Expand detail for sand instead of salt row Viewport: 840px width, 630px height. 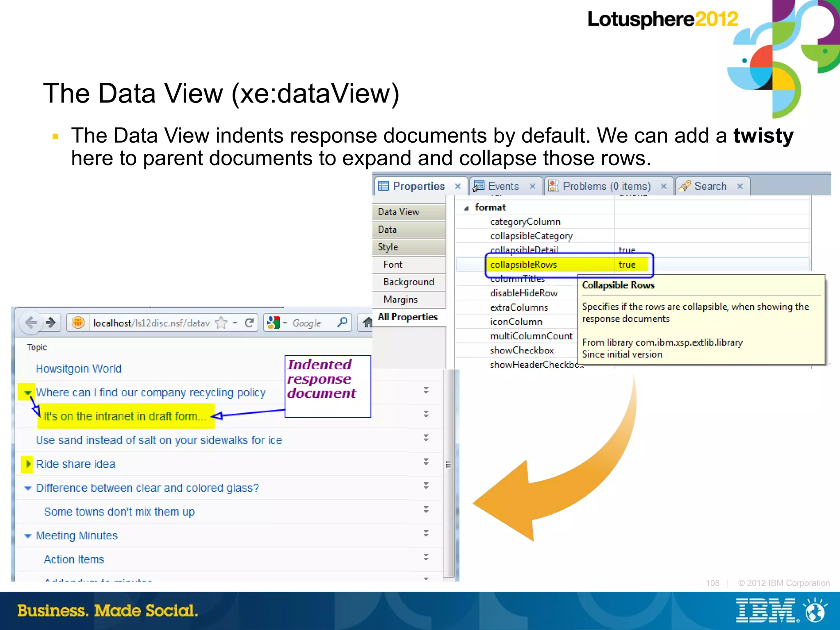point(426,438)
